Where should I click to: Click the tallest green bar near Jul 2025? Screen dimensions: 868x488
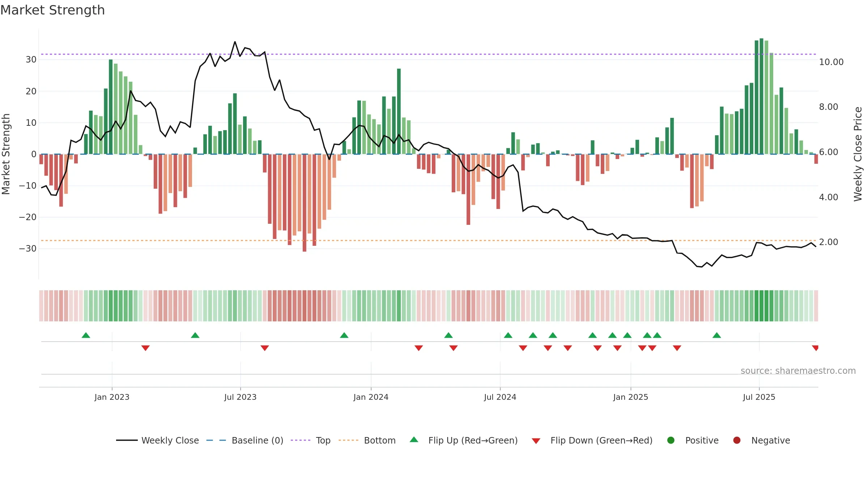(x=761, y=96)
